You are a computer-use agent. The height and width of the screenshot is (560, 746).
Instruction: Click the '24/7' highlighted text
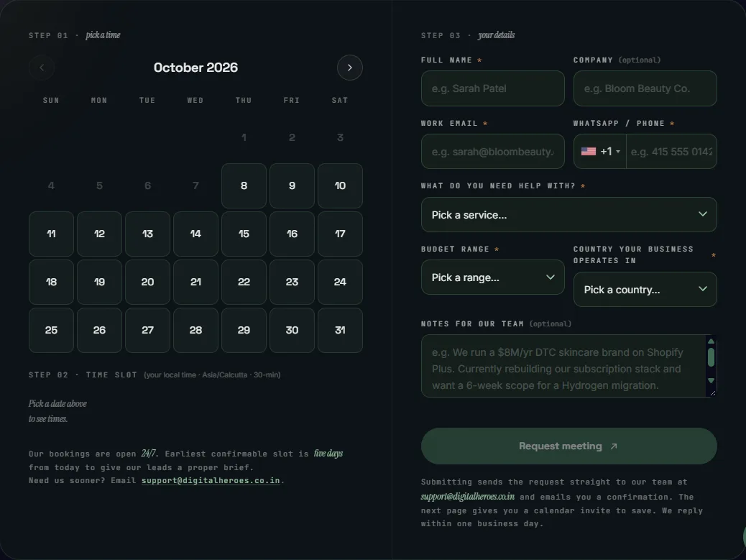click(149, 453)
